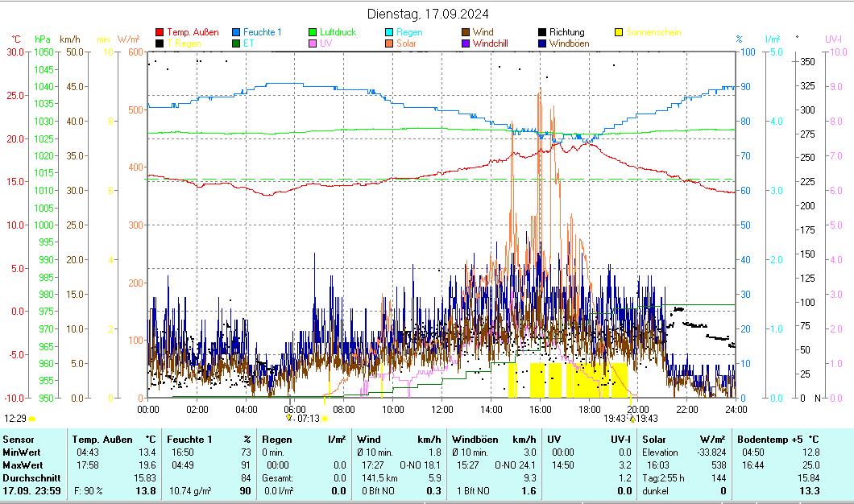Viewport: 854px width, 504px height.
Task: Click the pink UV legend square
Action: tap(313, 43)
